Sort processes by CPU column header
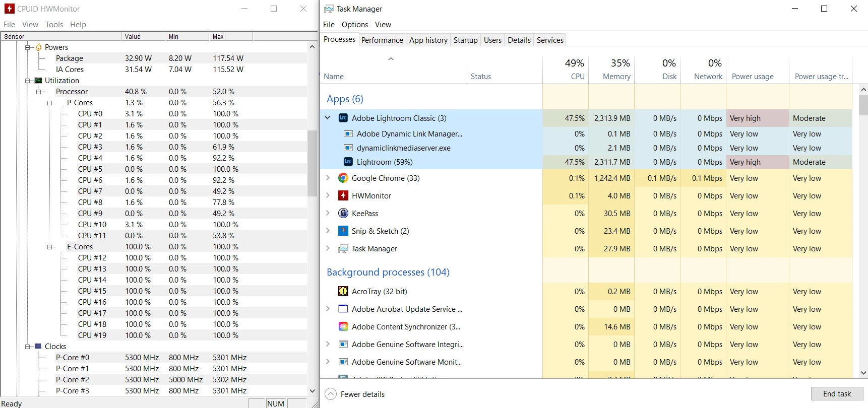This screenshot has height=408, width=868. pyautogui.click(x=566, y=70)
